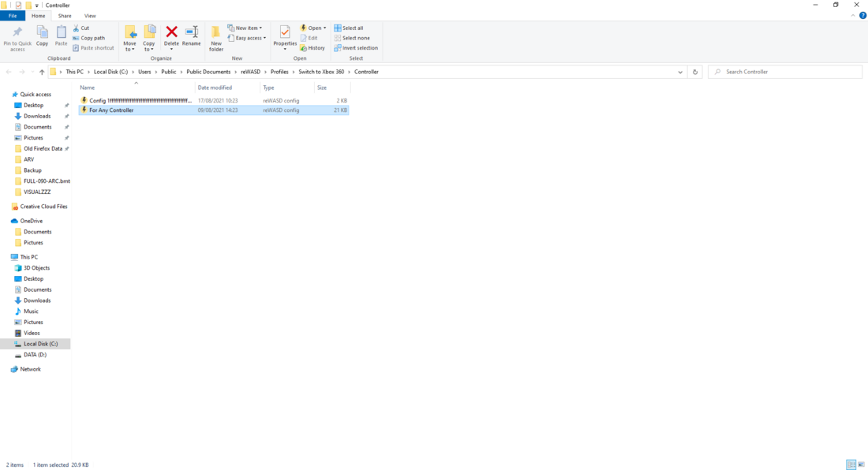This screenshot has width=868, height=470.
Task: Refresh the current folder view
Action: point(695,72)
